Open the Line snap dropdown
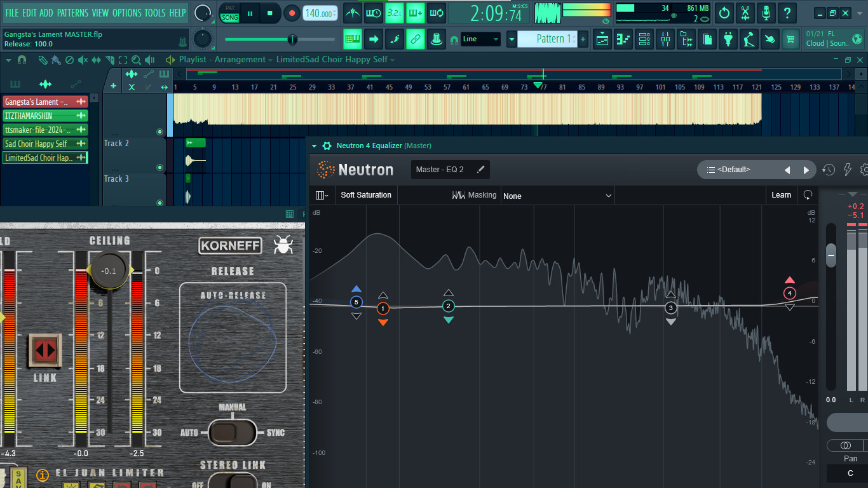The width and height of the screenshot is (868, 488). [480, 39]
